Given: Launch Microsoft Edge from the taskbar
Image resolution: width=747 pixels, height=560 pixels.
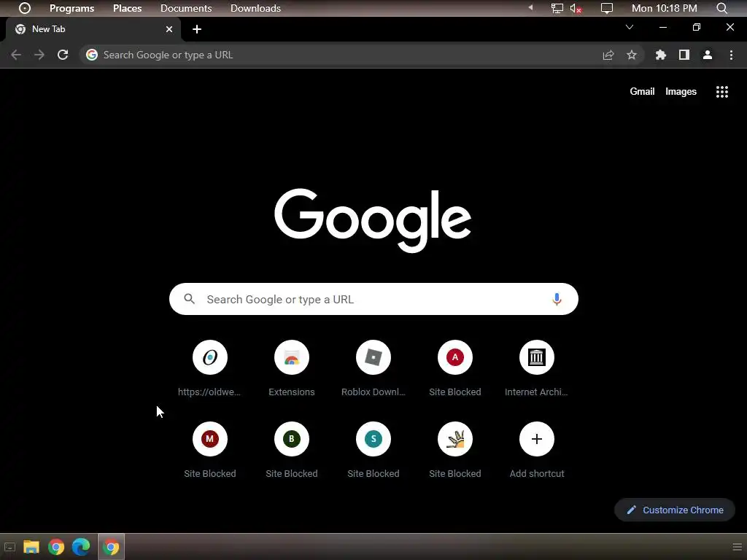Looking at the screenshot, I should point(81,547).
